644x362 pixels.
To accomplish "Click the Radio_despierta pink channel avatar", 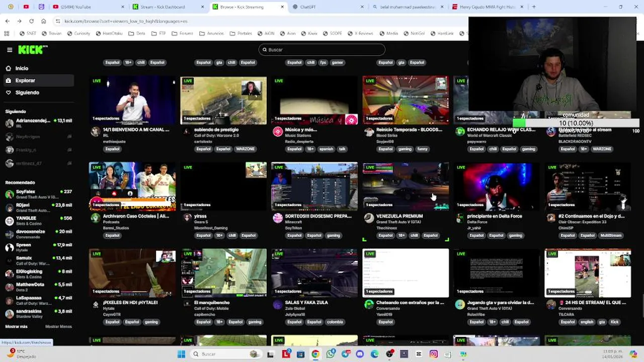I will coord(278,132).
